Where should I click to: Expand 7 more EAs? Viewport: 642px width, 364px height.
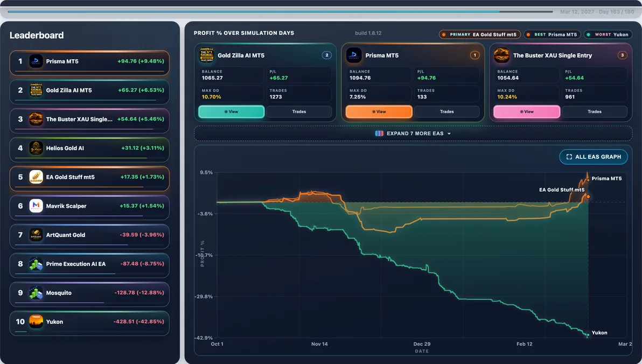(x=413, y=134)
